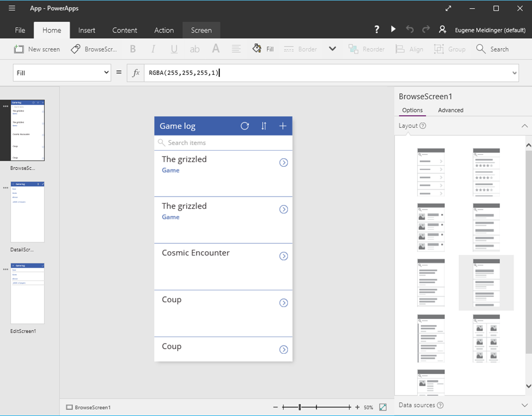Open ellipsis menu for DetailScreen thumbnail
This screenshot has height=416, width=532.
point(5,187)
